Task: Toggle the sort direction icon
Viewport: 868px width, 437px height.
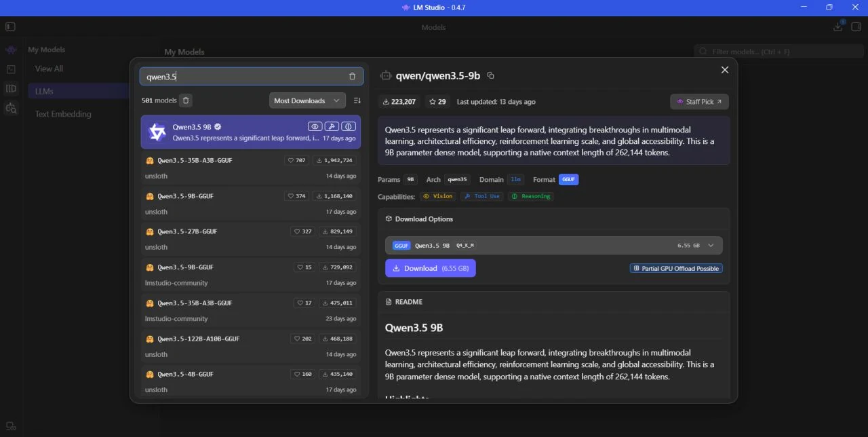Action: (x=357, y=100)
